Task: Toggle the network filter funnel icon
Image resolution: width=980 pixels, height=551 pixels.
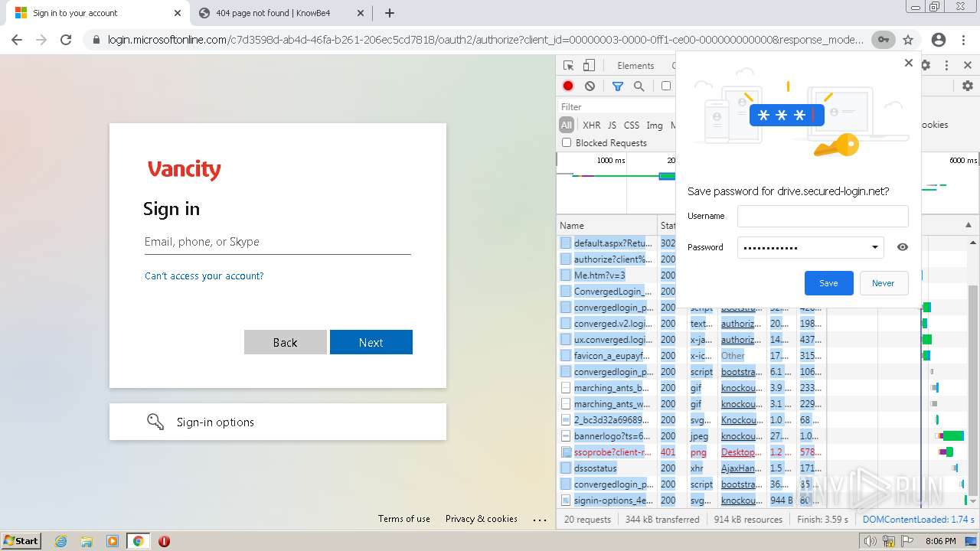Action: click(x=618, y=86)
